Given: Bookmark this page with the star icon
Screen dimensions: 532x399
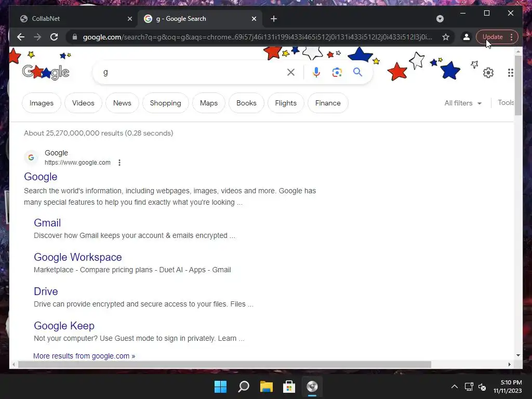Looking at the screenshot, I should [446, 37].
